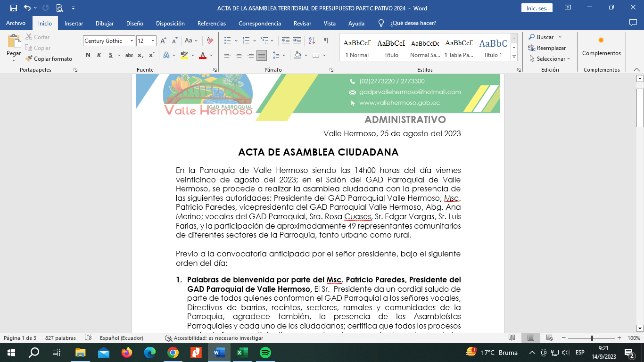Click the increase indent icon
Image resolution: width=644 pixels, height=362 pixels.
pos(297,41)
